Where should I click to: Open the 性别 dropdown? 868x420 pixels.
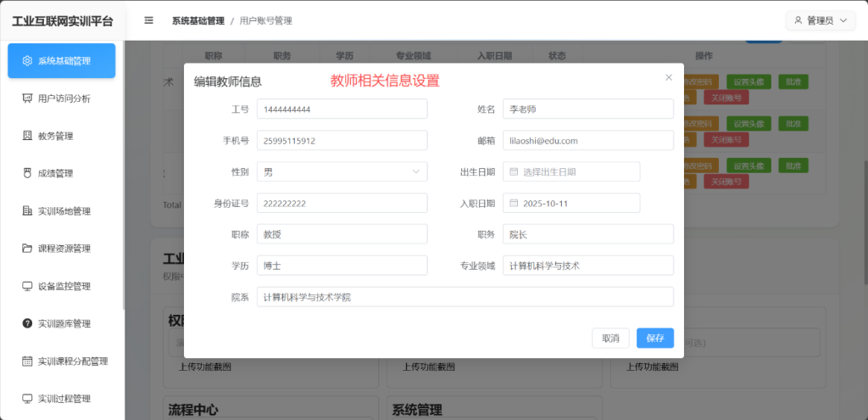(342, 172)
